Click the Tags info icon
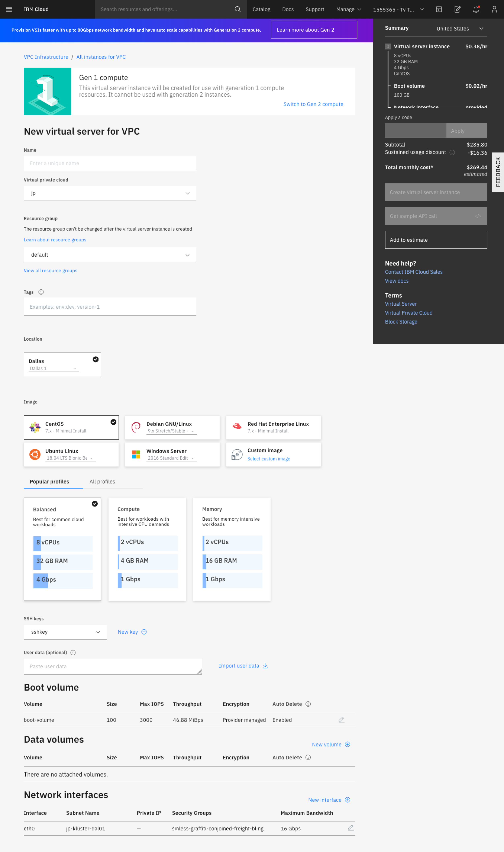 [41, 292]
